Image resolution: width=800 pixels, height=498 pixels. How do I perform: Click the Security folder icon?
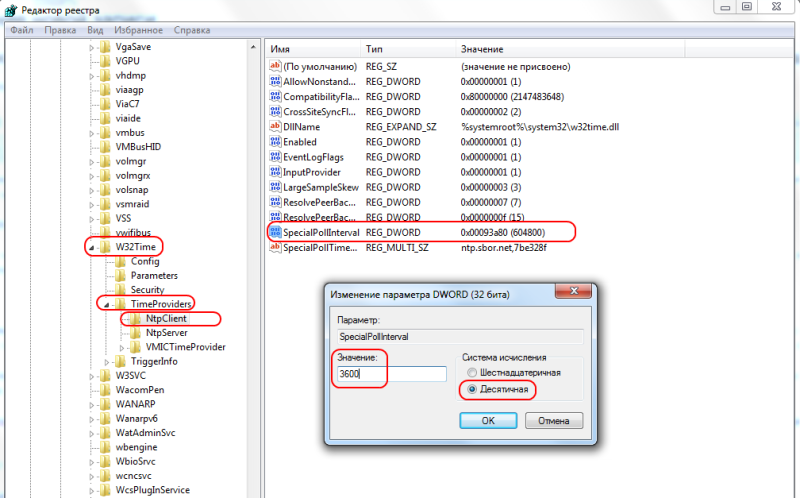(120, 290)
